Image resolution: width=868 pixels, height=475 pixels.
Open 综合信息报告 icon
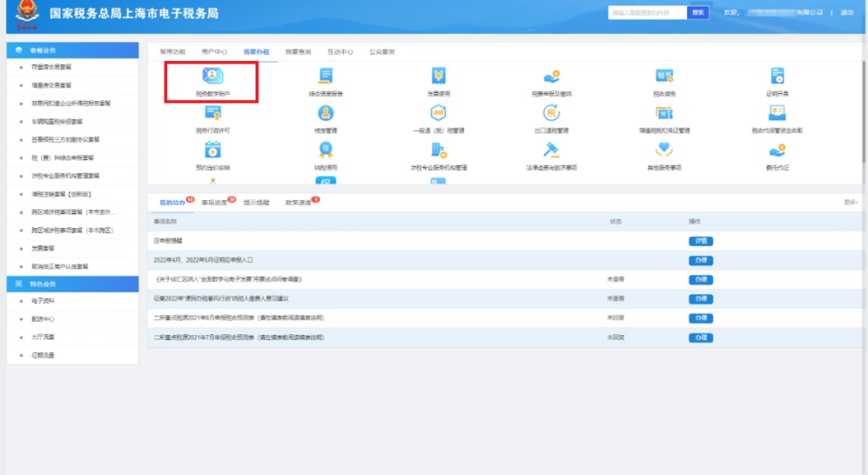(325, 77)
